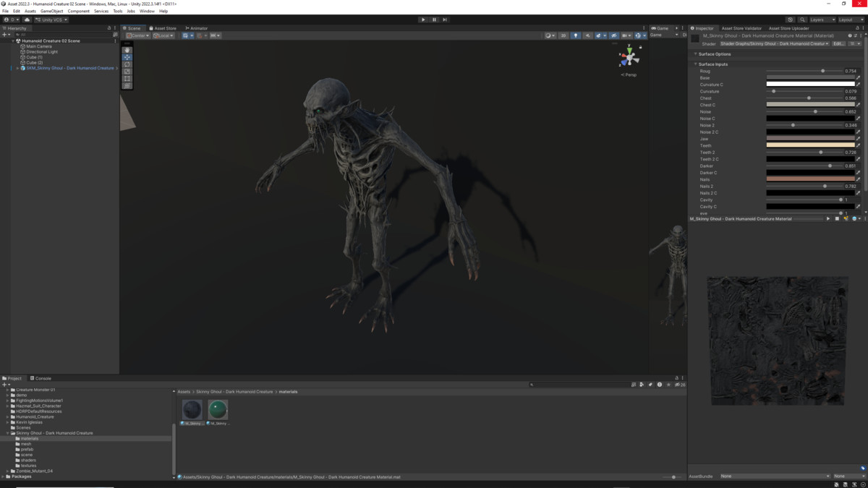Open the Window menu
868x488 pixels.
[147, 11]
